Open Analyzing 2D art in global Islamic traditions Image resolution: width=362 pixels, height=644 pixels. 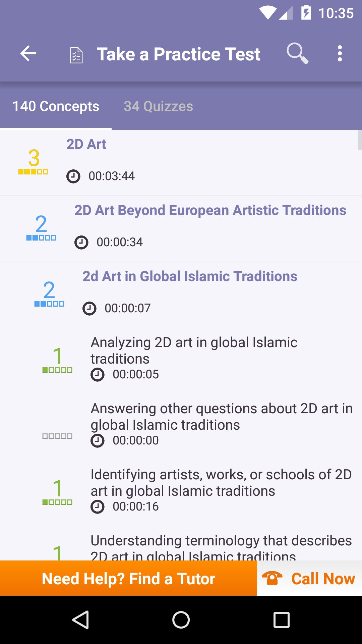pyautogui.click(x=194, y=351)
